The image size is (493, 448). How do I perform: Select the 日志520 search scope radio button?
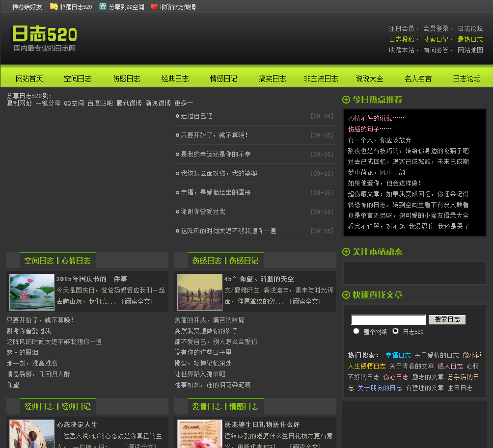tap(396, 331)
